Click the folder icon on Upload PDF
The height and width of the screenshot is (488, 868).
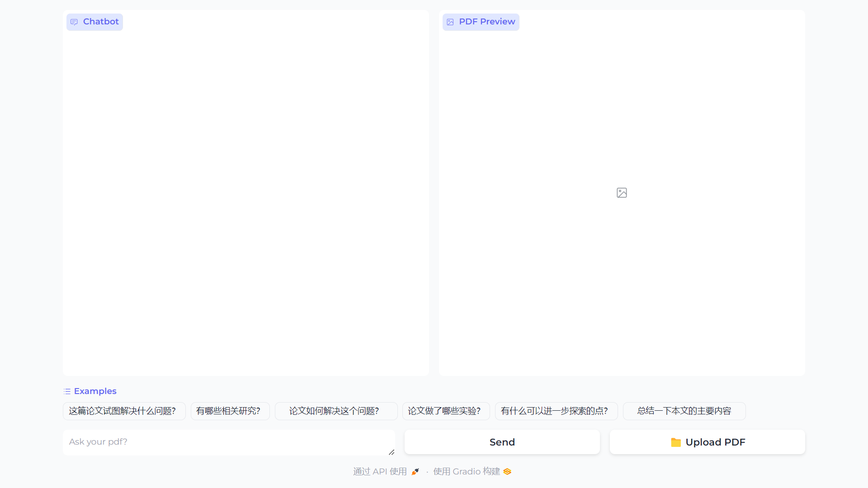point(676,442)
